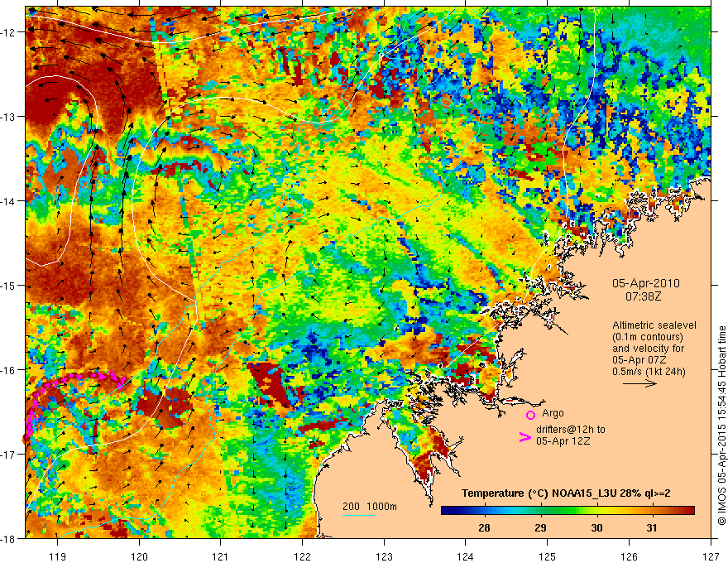This screenshot has height=563, width=728.
Task: Click the 30 label under the color bar
Action: pos(596,527)
